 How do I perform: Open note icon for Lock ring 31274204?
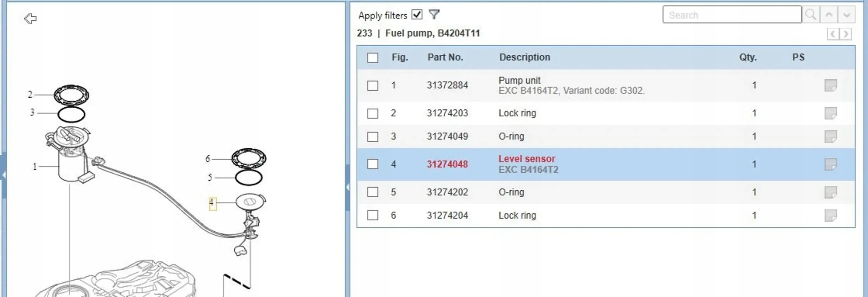coord(831,215)
